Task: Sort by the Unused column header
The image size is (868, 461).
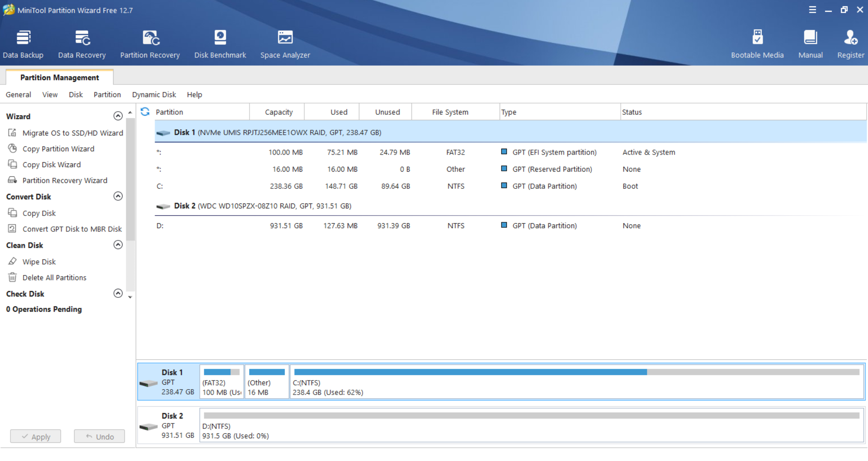Action: point(386,112)
